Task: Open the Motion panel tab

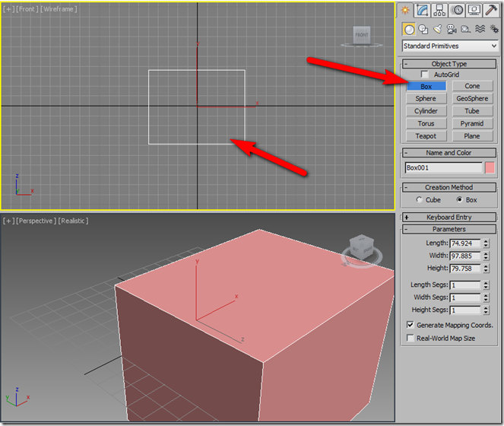Action: pyautogui.click(x=458, y=10)
